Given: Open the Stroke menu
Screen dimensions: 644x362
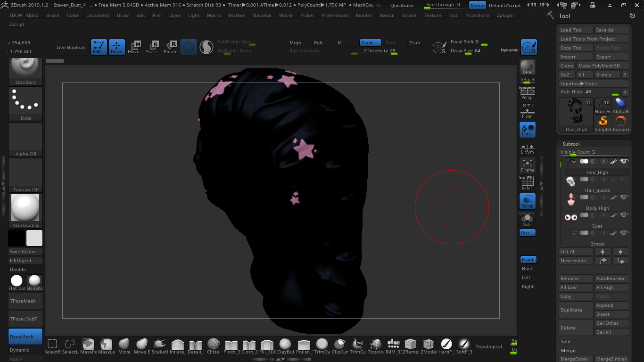Looking at the screenshot, I should pyautogui.click(x=409, y=15).
